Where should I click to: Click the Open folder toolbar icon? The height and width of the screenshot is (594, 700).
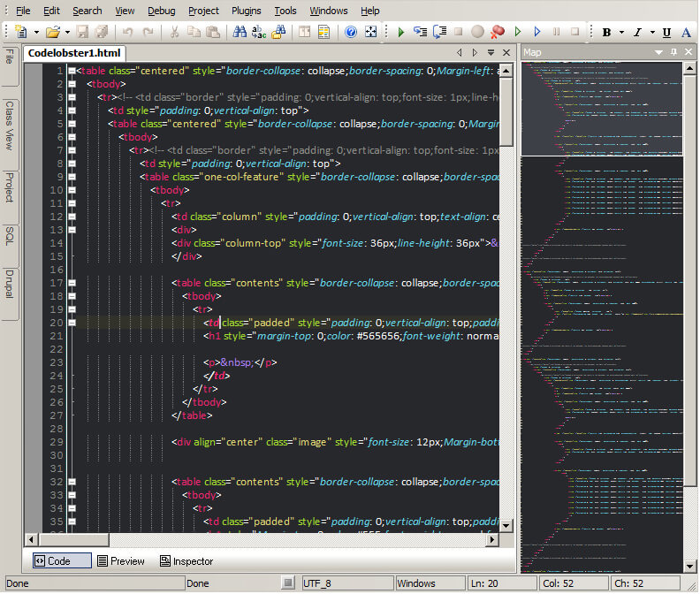(53, 32)
